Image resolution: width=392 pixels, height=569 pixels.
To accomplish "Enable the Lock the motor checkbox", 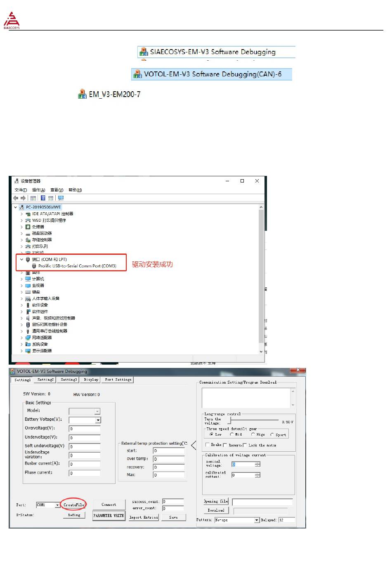I will (245, 445).
